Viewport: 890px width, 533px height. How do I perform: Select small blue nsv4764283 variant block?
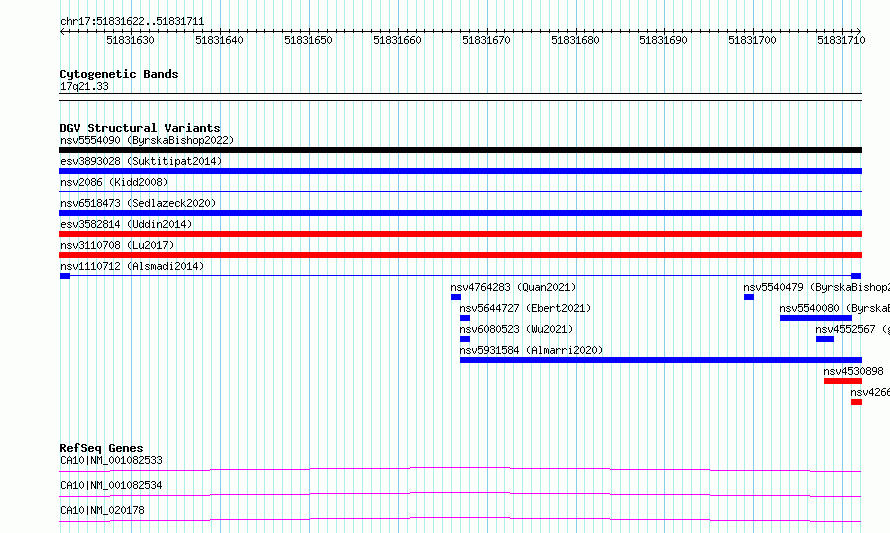click(x=456, y=297)
